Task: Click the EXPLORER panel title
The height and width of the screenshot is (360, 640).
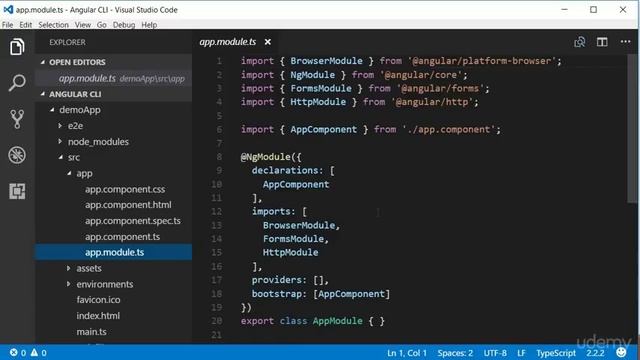Action: 67,42
